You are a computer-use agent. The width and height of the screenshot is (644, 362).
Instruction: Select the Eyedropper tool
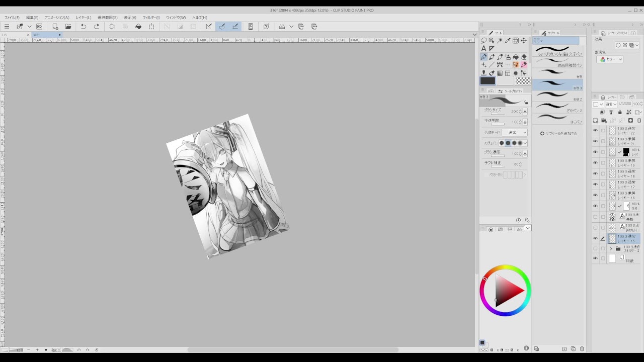[508, 41]
